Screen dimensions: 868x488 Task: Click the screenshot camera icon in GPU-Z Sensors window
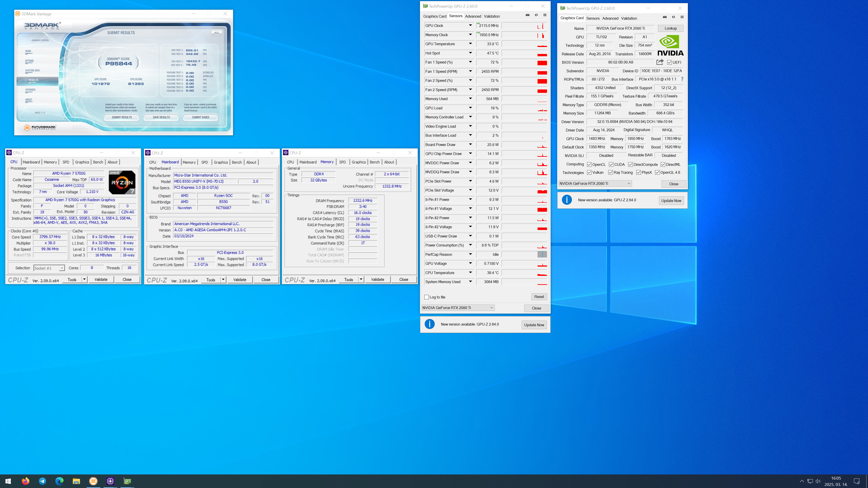[527, 15]
